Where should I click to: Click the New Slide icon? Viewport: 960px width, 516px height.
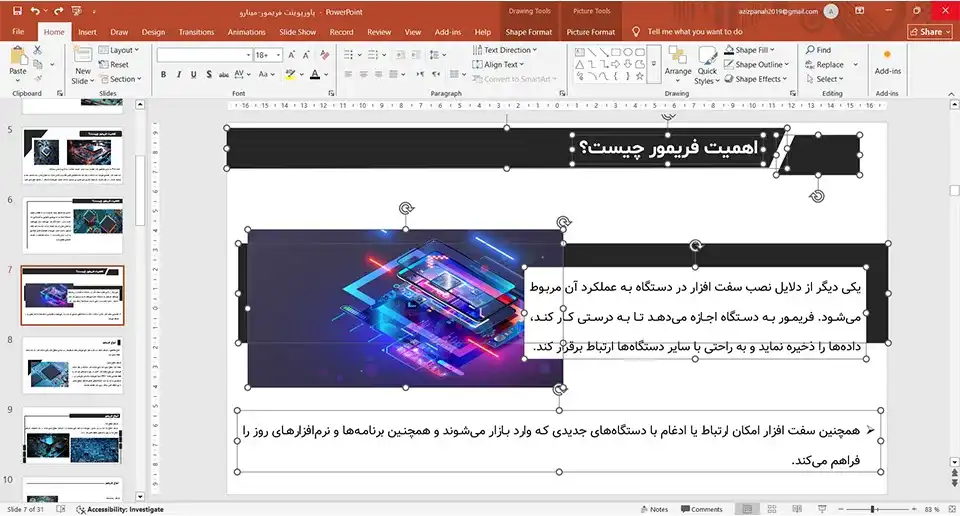83,56
